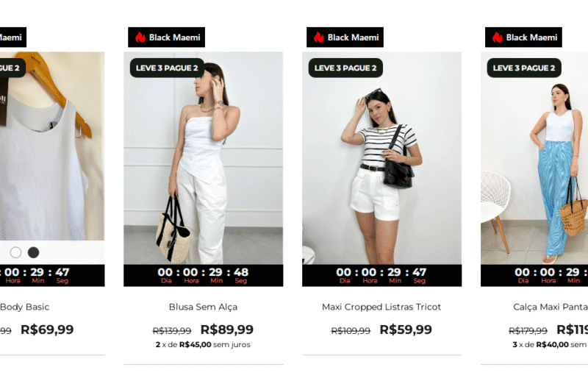Open the blue Calça Maxi Pantalona photo
Image resolution: width=588 pixels, height=392 pixels.
(534, 158)
